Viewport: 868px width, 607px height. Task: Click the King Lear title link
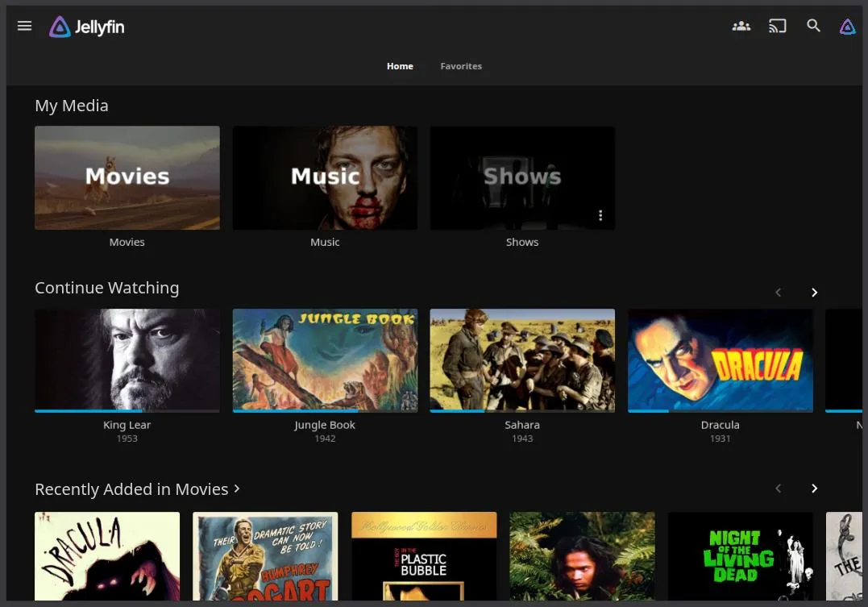127,425
